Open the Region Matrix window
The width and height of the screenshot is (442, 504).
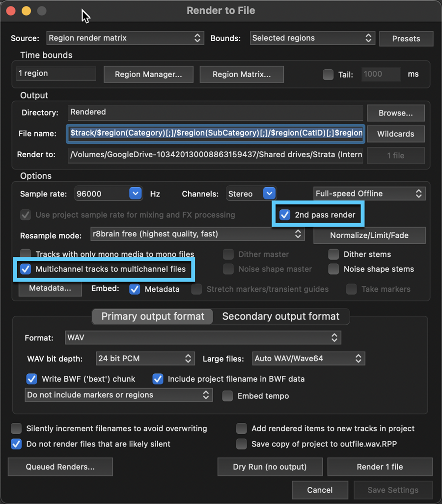[242, 74]
